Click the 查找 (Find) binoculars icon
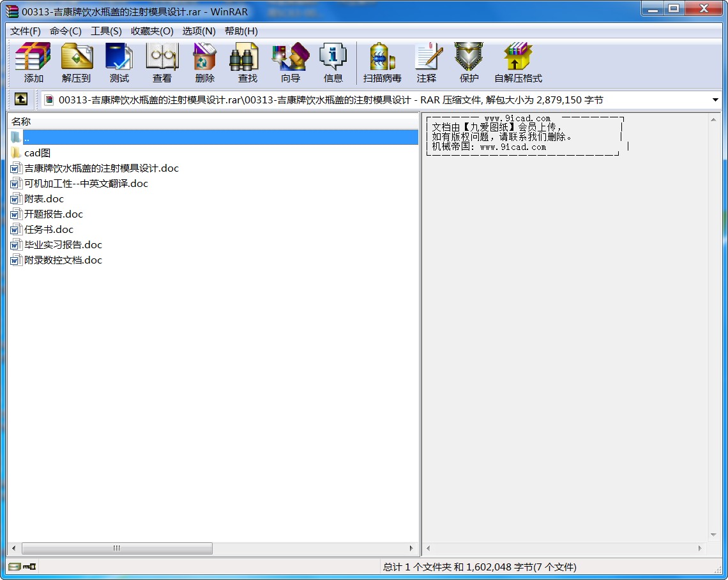 (x=244, y=57)
